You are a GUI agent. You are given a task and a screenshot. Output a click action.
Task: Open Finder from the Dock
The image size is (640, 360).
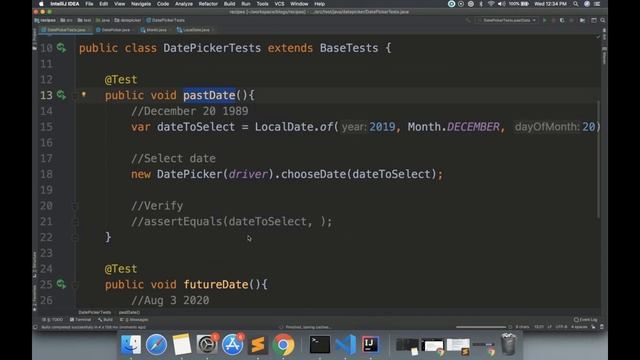pyautogui.click(x=131, y=344)
